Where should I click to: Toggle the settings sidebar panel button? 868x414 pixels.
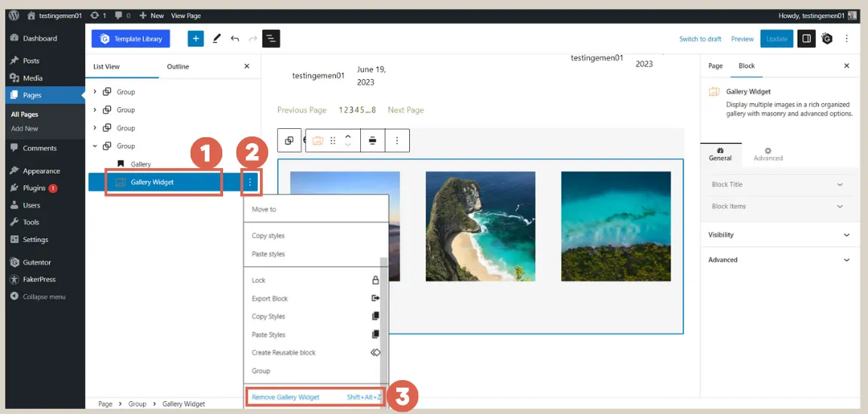[806, 38]
